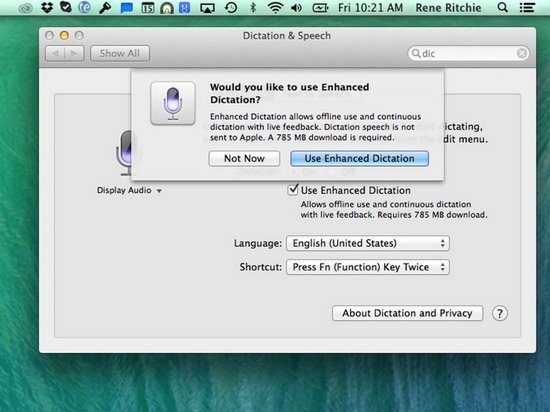
Task: Open the Language dropdown
Action: tap(368, 243)
